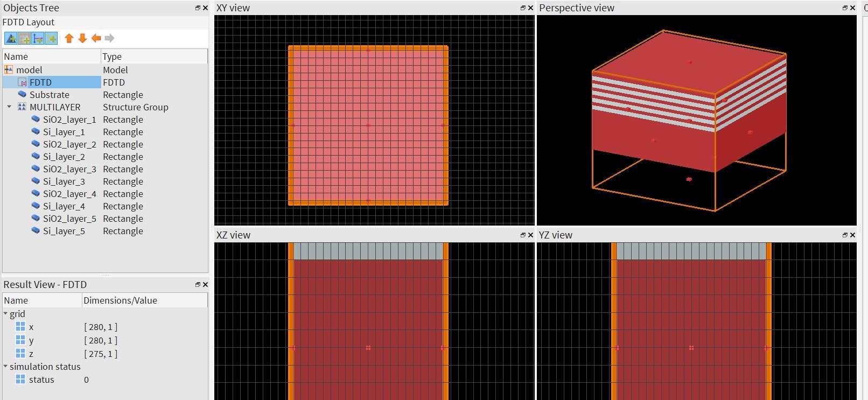The height and width of the screenshot is (400, 868).
Task: Click the status value 0
Action: (x=86, y=380)
